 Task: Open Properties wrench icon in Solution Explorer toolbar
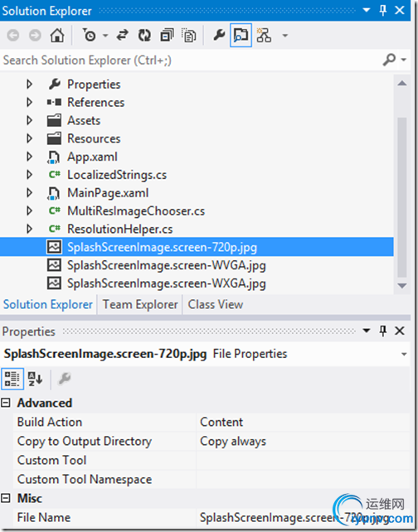click(219, 36)
